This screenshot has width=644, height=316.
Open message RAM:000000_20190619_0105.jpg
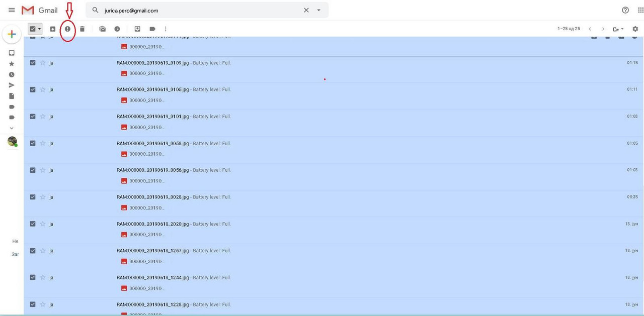tap(153, 89)
